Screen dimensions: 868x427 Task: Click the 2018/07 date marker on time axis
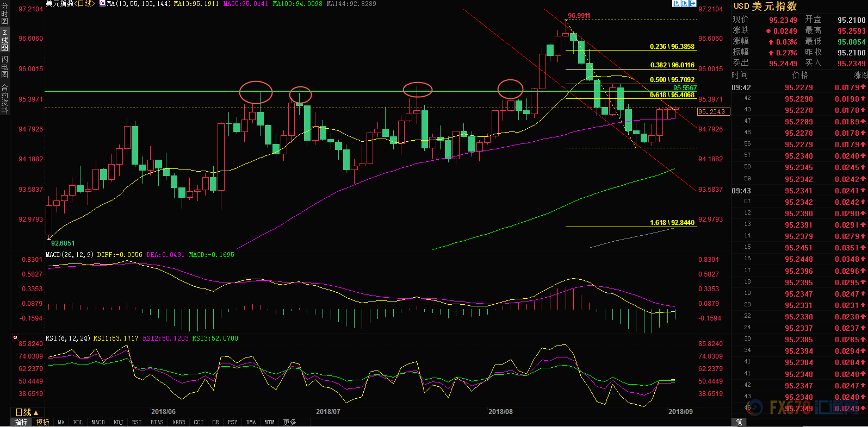point(328,412)
